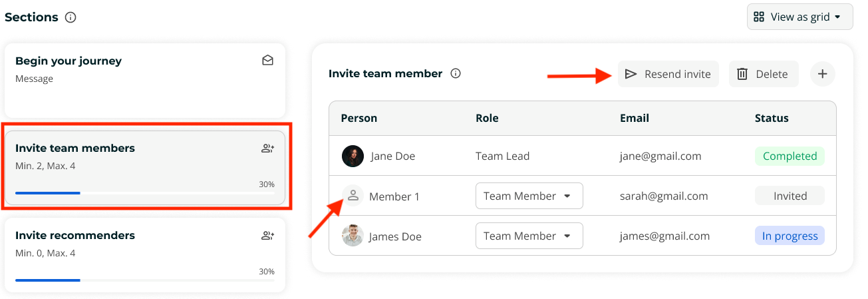Open the View as grid dropdown
The width and height of the screenshot is (868, 299).
(x=800, y=17)
